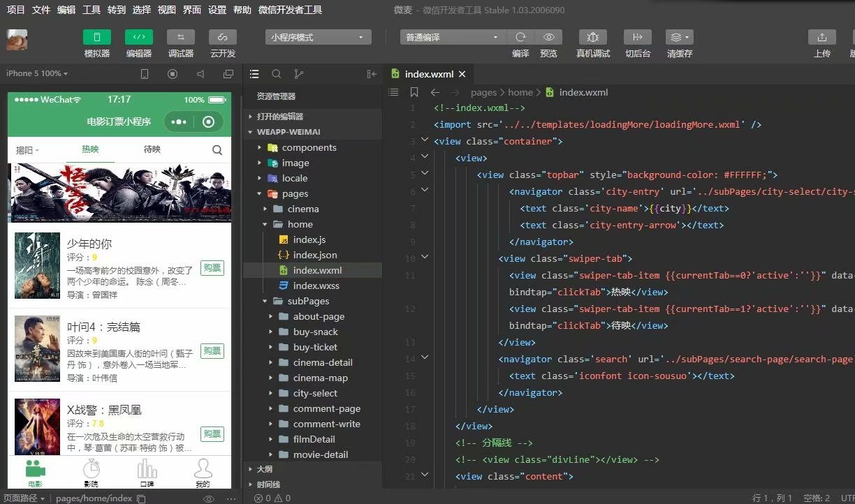This screenshot has height=504, width=855.
Task: Open the 项目 menu
Action: click(15, 10)
